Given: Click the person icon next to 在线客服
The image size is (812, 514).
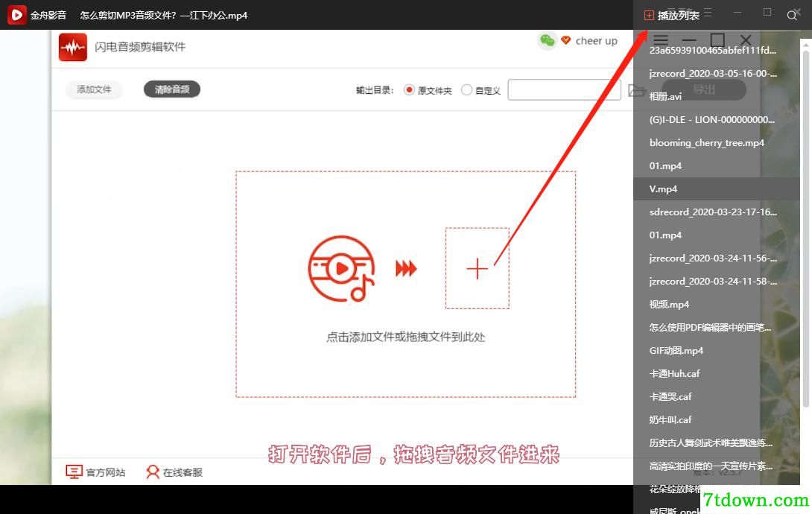Looking at the screenshot, I should coord(153,472).
